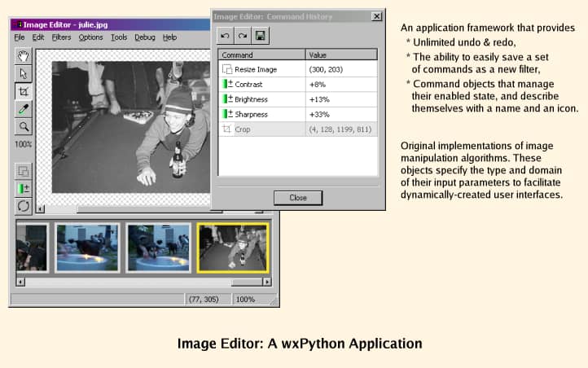Click Redo in Command History
Viewport: 588px width, 368px height.
[x=243, y=36]
